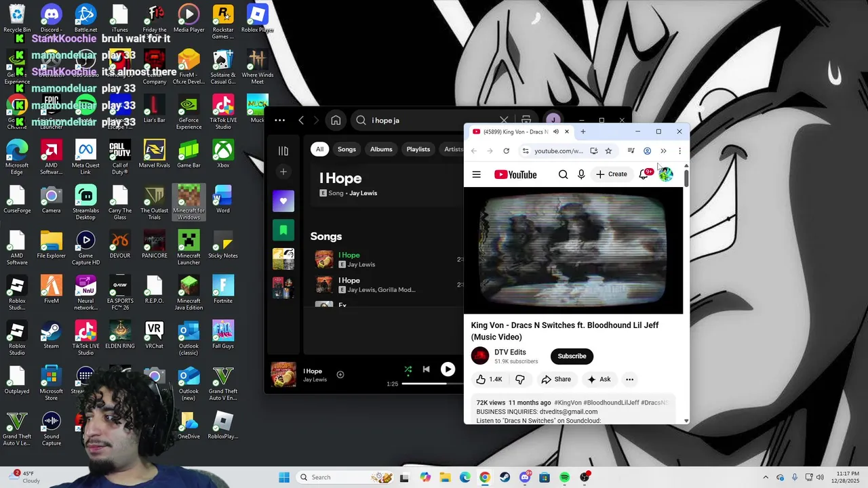Image resolution: width=868 pixels, height=488 pixels.
Task: Go to the YouTube logo home
Action: (x=515, y=174)
